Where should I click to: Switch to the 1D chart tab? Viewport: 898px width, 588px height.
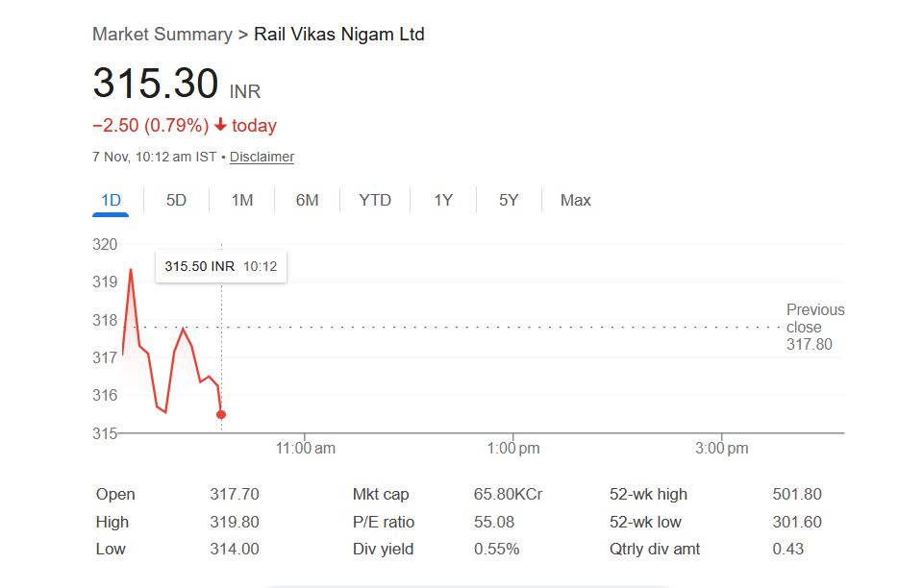[111, 200]
